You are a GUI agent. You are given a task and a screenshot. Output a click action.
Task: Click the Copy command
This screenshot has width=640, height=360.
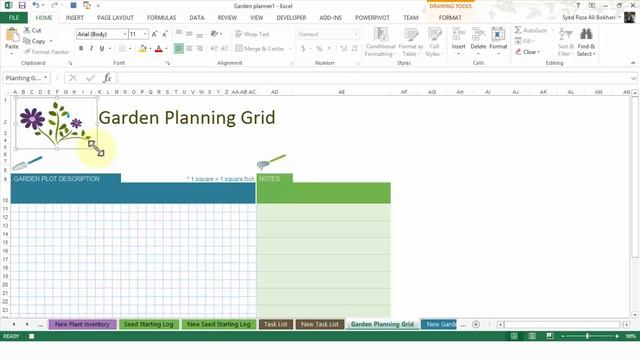click(34, 41)
